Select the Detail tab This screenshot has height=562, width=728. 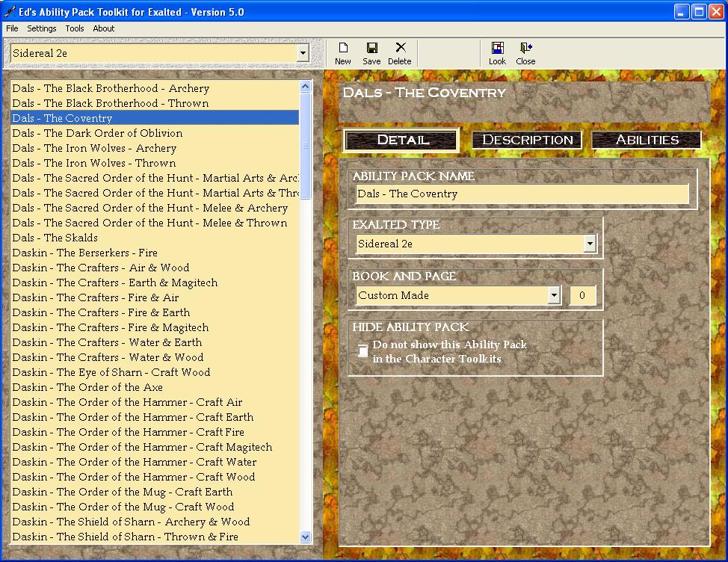[402, 140]
